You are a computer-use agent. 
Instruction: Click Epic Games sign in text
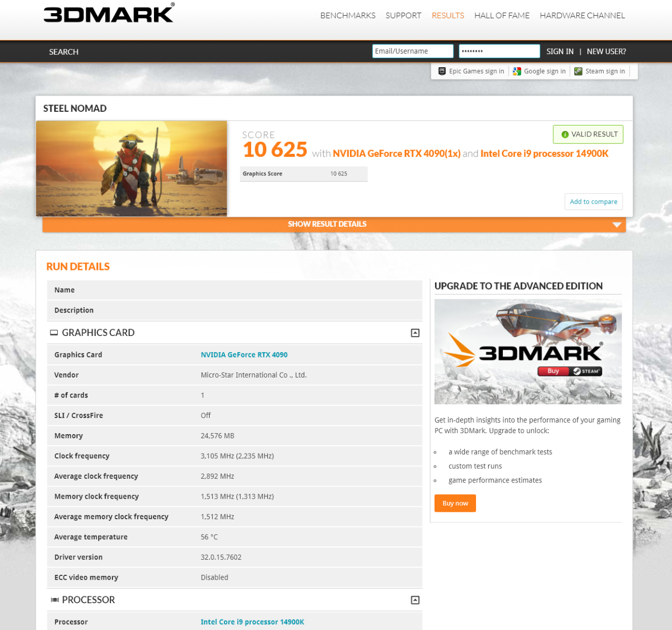[x=477, y=71]
